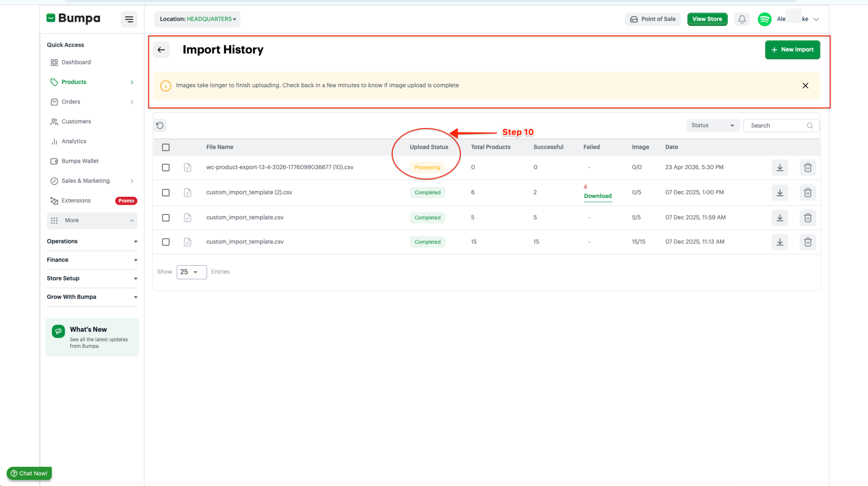The image size is (868, 486).
Task: Delete the custom_import_template (2).csv row with trash icon
Action: click(x=807, y=193)
